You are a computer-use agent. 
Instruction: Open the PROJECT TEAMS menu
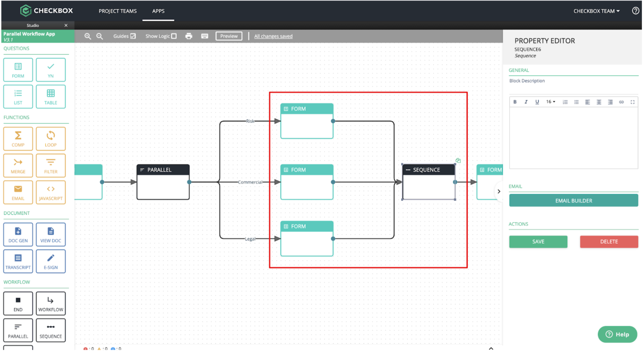[118, 11]
